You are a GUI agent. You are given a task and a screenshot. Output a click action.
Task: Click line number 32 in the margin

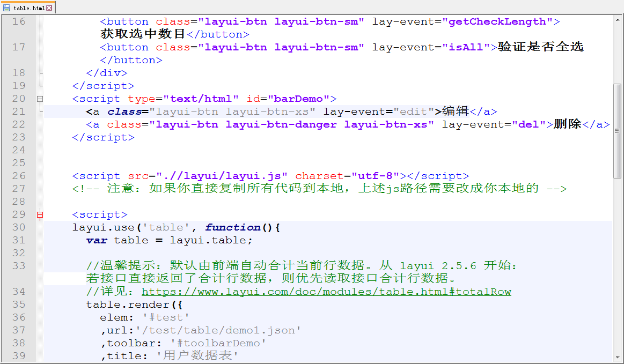[19, 253]
